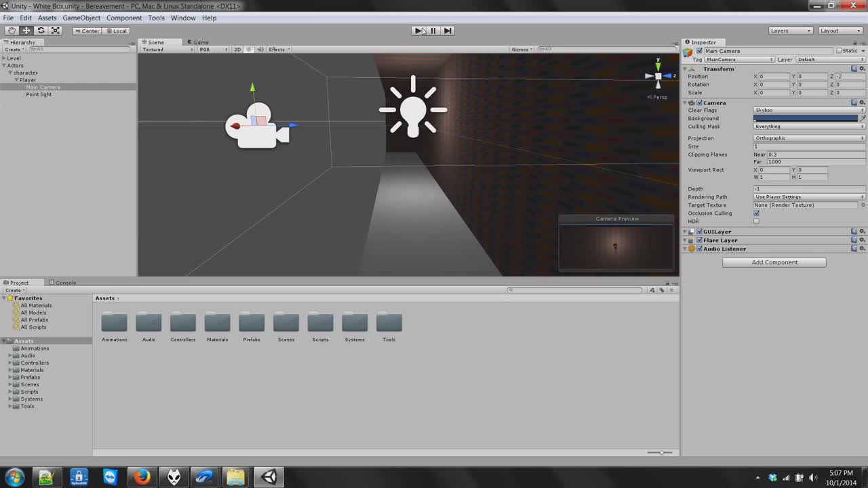Open the Tools folder in Assets
The height and width of the screenshot is (488, 868).
(389, 327)
